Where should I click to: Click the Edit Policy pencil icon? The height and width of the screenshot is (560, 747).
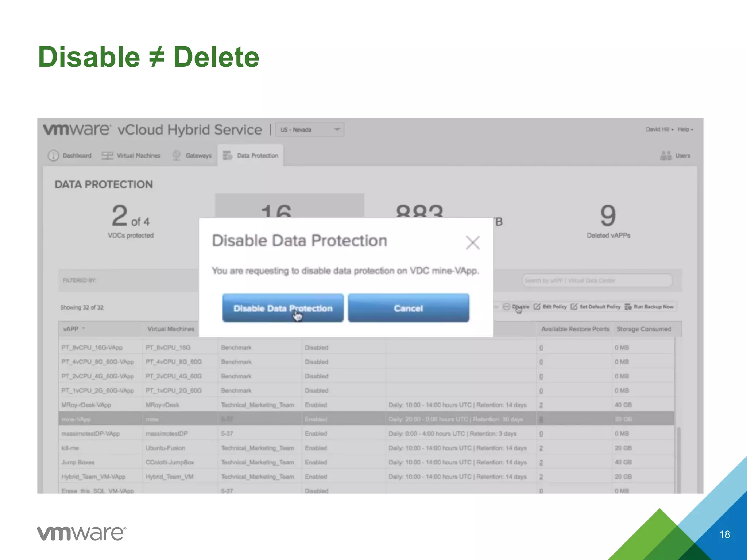click(537, 307)
